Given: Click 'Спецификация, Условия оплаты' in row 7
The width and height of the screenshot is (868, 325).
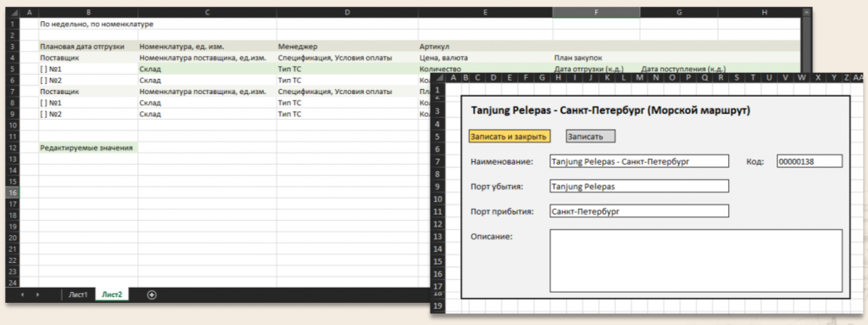Looking at the screenshot, I should (x=348, y=92).
